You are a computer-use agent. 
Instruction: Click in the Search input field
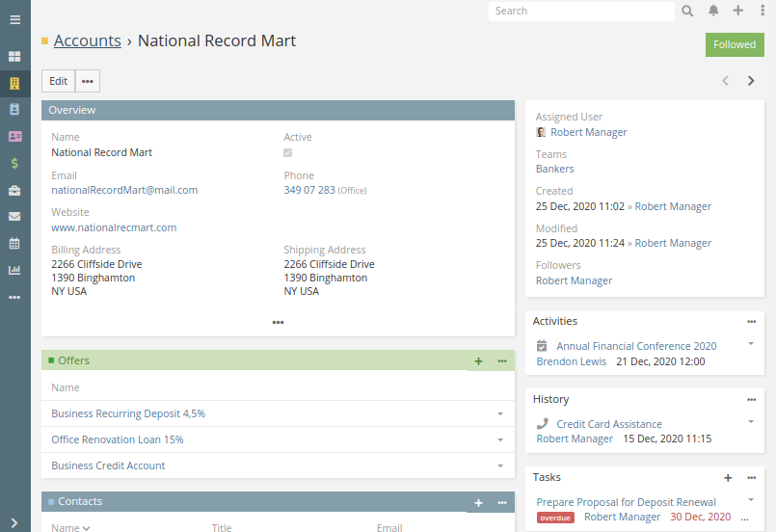click(x=581, y=11)
